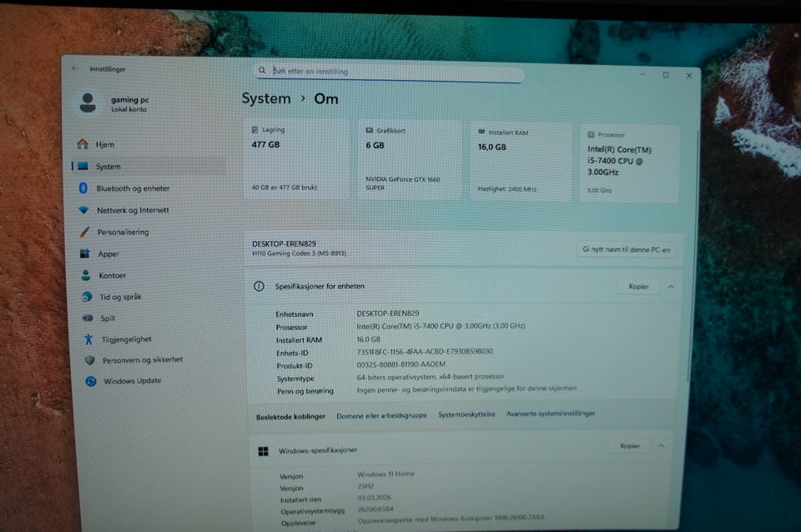
Task: Click the Lagring 477 GB card
Action: pos(297,158)
